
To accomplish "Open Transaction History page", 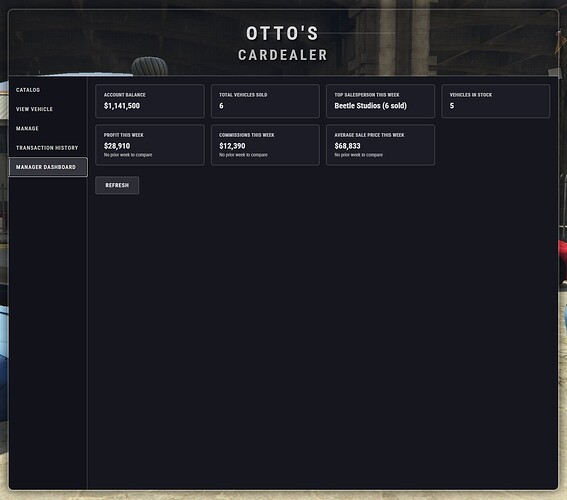I will [x=48, y=148].
